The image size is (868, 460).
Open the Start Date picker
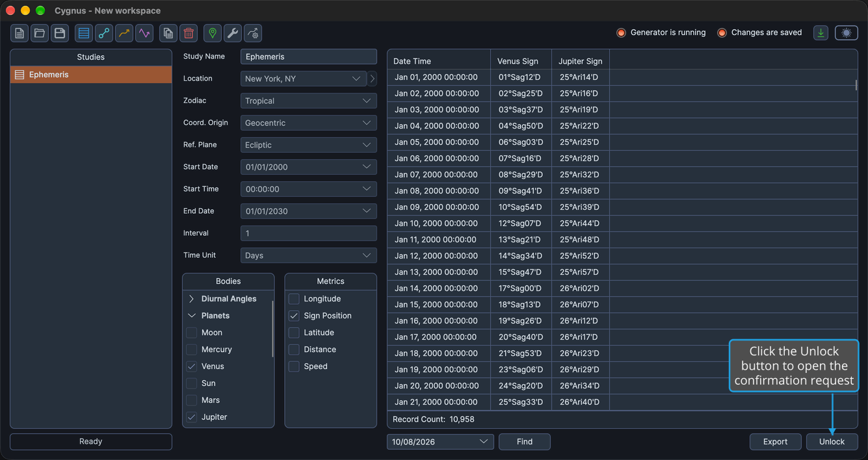point(309,167)
